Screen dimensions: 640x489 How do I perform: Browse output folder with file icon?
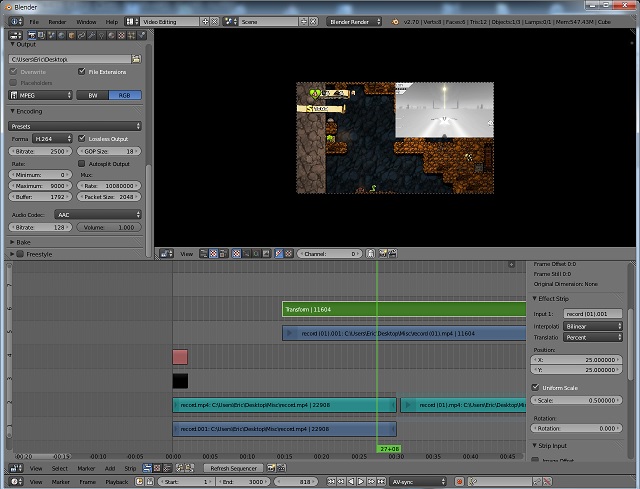[x=136, y=59]
